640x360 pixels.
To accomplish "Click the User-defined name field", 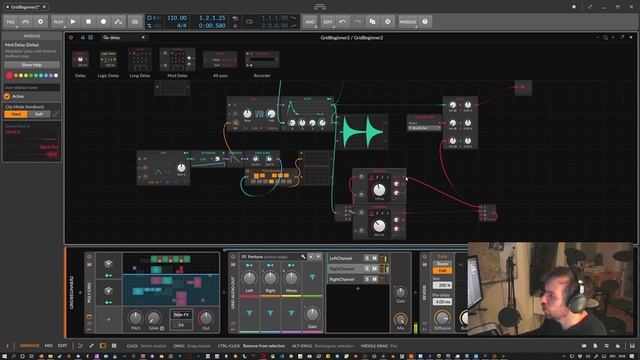I will [x=32, y=87].
